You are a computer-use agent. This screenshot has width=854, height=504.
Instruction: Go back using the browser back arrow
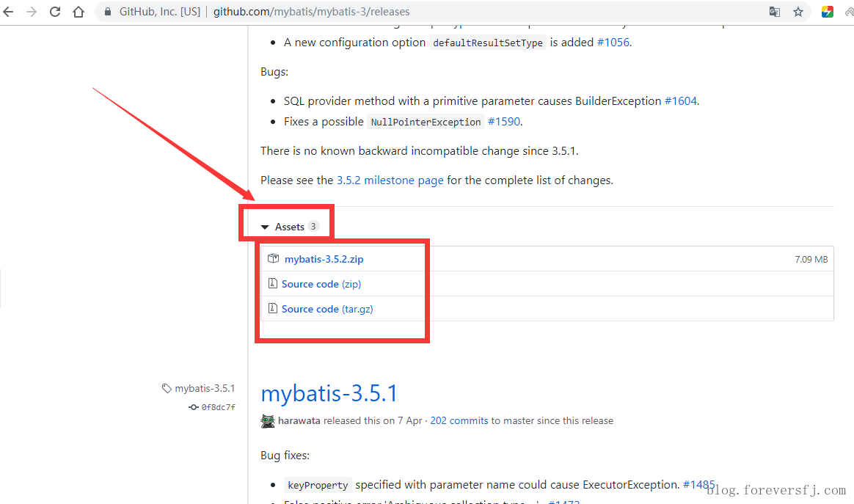[x=8, y=12]
